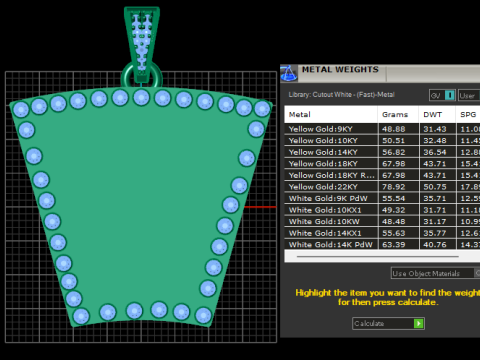
Task: Click the 35.71 DWT cell
Action: (x=437, y=198)
